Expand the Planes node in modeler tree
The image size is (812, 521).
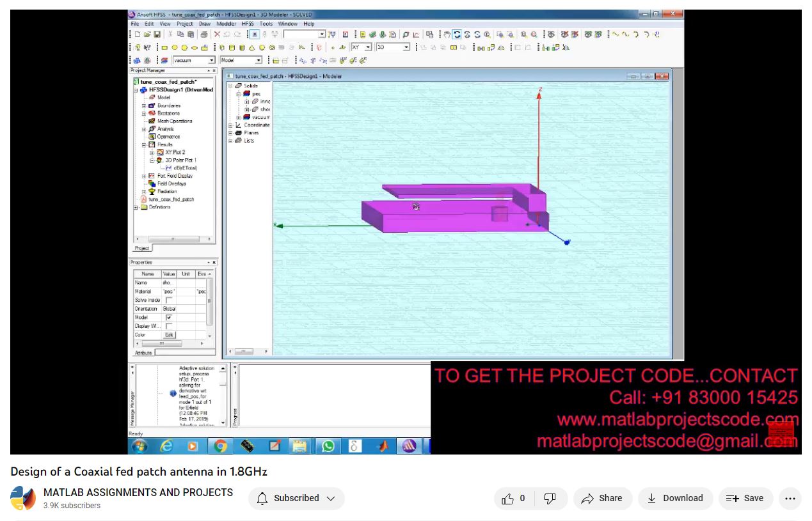(230, 133)
